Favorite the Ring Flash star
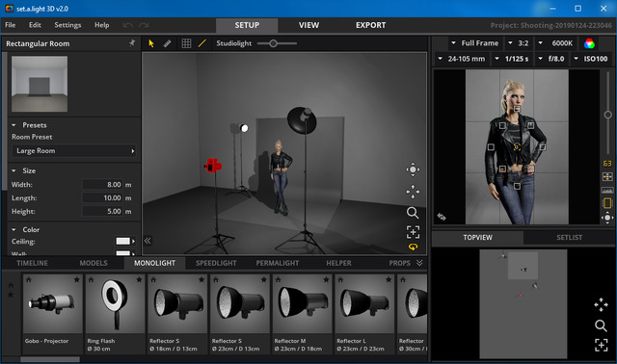Viewport: 617px width, 364px height. click(139, 279)
